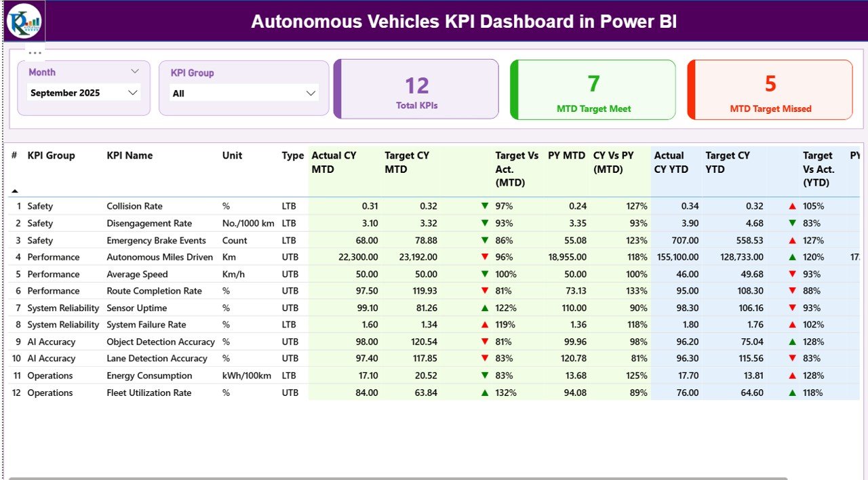Click the red down-arrow in Average Speed YTD column
The width and height of the screenshot is (868, 480).
793,273
